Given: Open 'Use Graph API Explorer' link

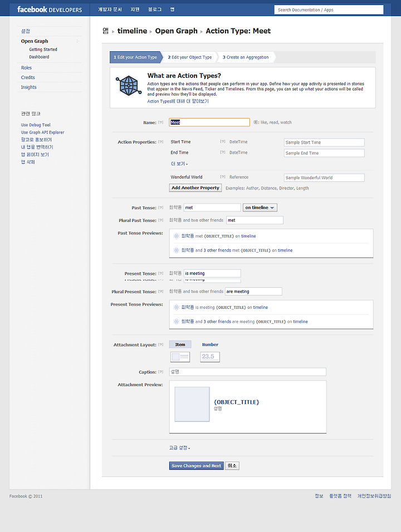Looking at the screenshot, I should coord(42,132).
